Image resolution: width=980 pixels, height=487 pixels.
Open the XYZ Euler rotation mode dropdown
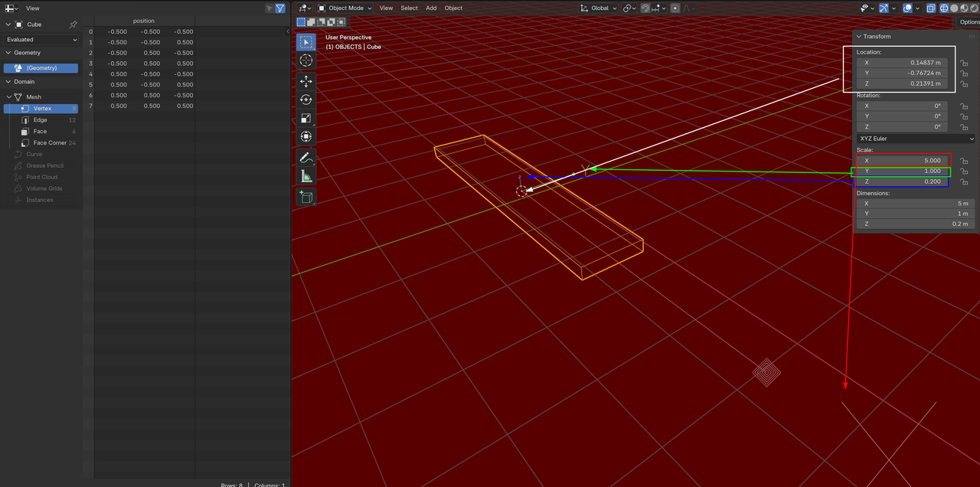(916, 139)
